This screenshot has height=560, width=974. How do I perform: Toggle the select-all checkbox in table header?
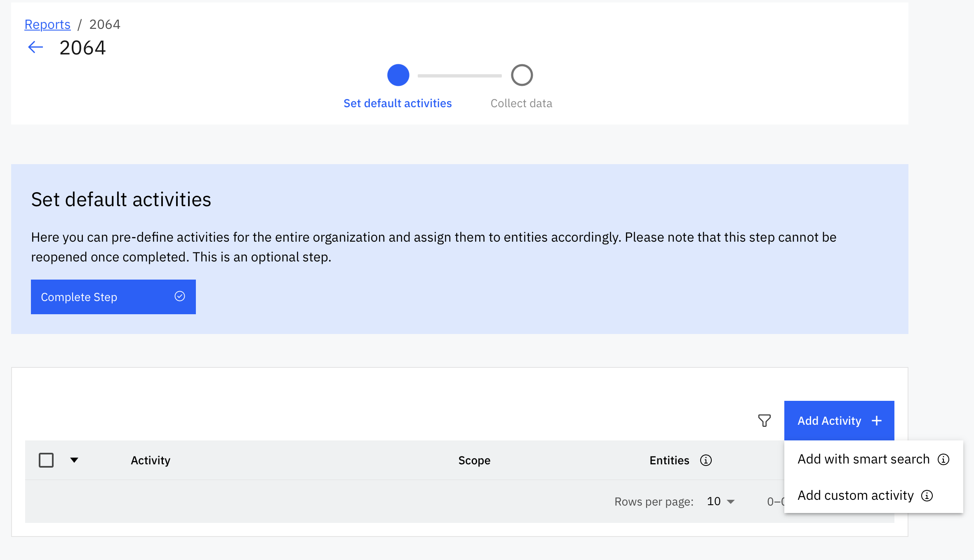click(x=46, y=460)
